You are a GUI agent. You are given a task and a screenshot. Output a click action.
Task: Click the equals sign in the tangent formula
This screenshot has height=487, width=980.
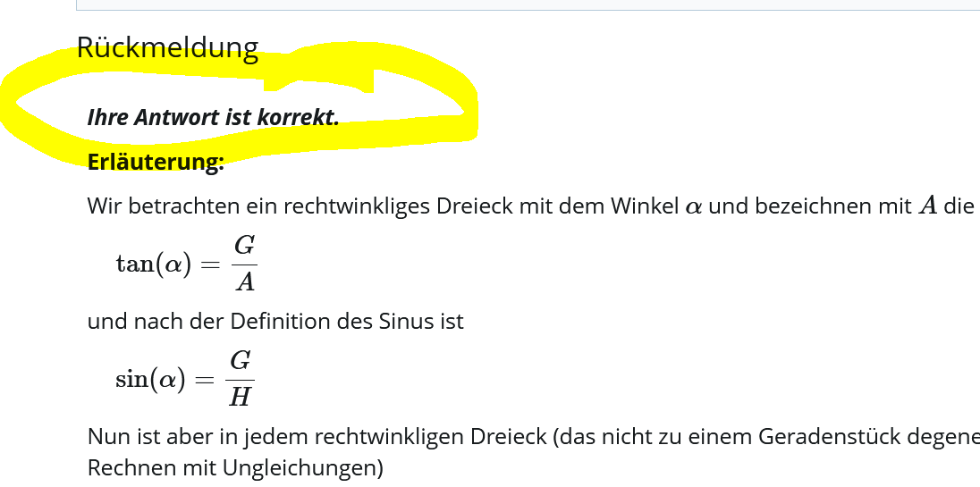(210, 265)
